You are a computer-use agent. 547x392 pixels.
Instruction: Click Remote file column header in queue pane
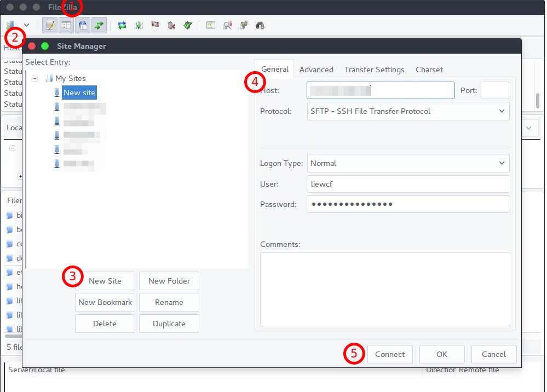[x=479, y=370]
